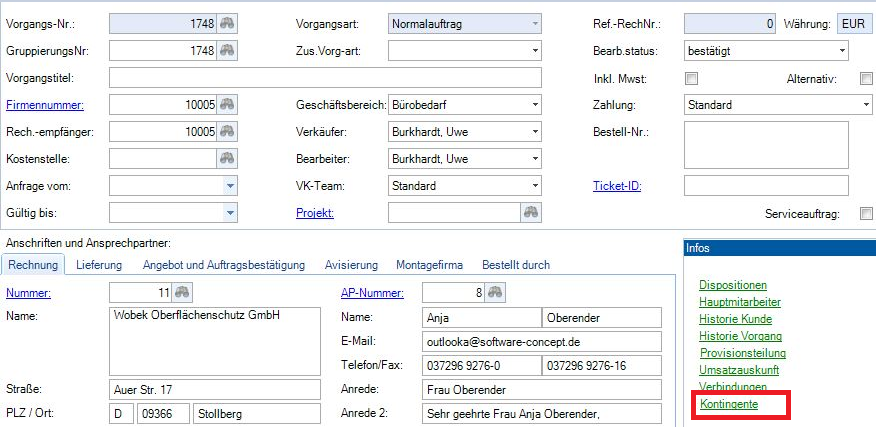Open the Geschäftsbereich dropdown list
The width and height of the screenshot is (876, 427).
(x=534, y=104)
